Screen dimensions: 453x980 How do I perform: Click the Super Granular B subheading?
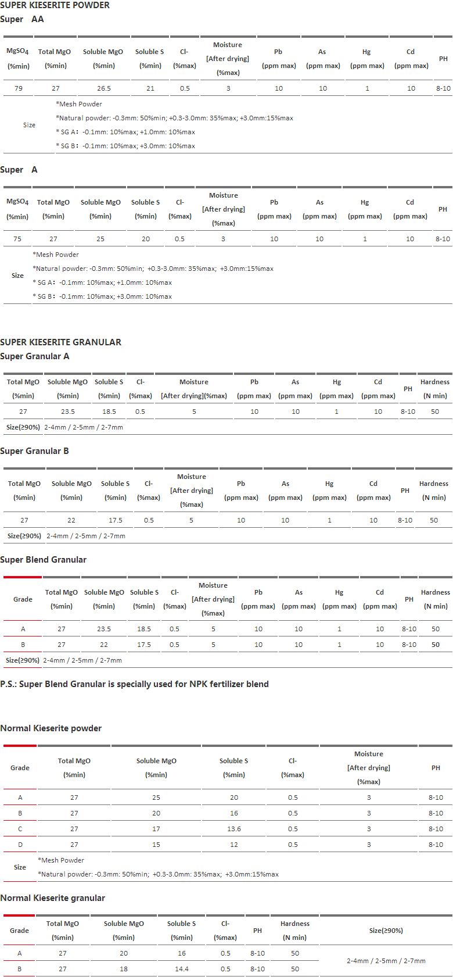tap(35, 451)
